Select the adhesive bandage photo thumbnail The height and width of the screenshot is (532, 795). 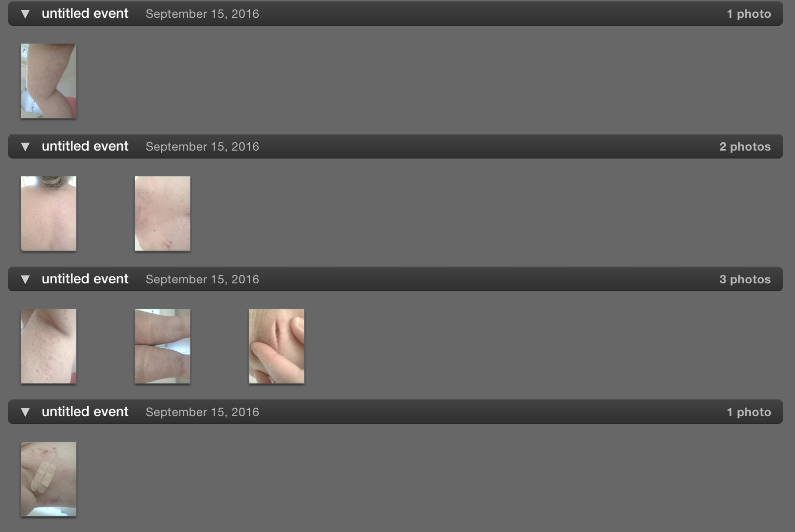click(49, 479)
